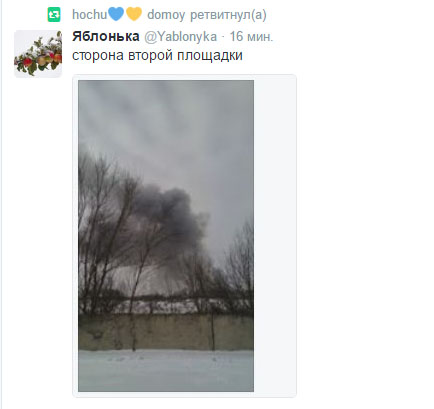This screenshot has width=434, height=409.
Task: Click the yellow heart emoji
Action: click(134, 14)
